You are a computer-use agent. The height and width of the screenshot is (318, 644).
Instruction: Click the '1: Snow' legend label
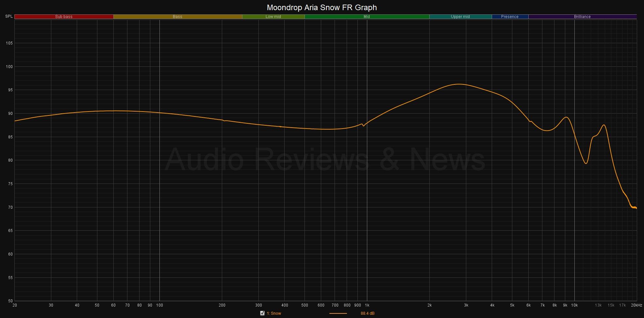[x=274, y=313]
